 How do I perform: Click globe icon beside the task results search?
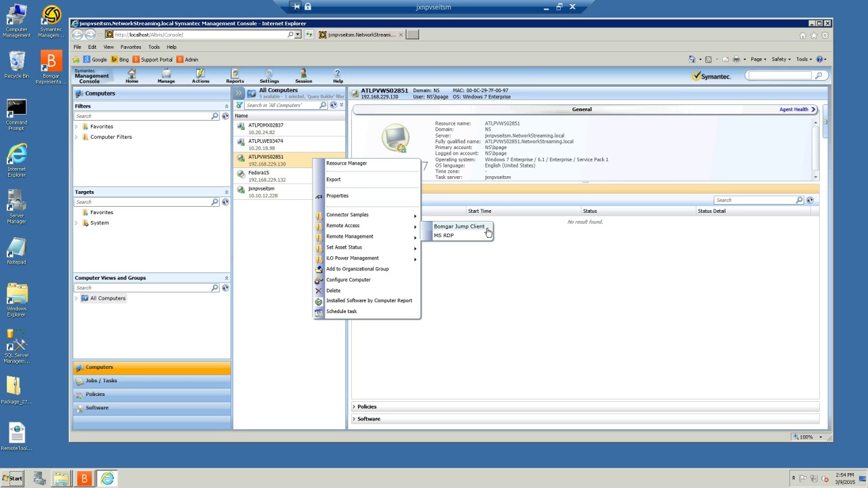pyautogui.click(x=810, y=200)
